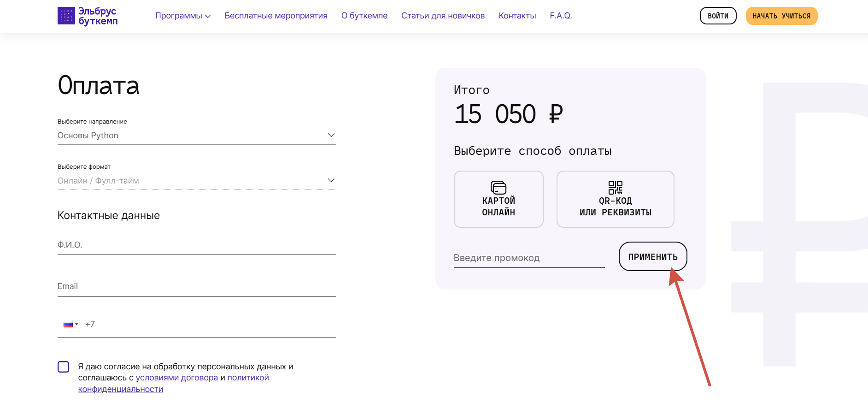Viewport: 868px width, 415px height.
Task: Click the Эльбрус буткемп logo
Action: click(x=88, y=16)
